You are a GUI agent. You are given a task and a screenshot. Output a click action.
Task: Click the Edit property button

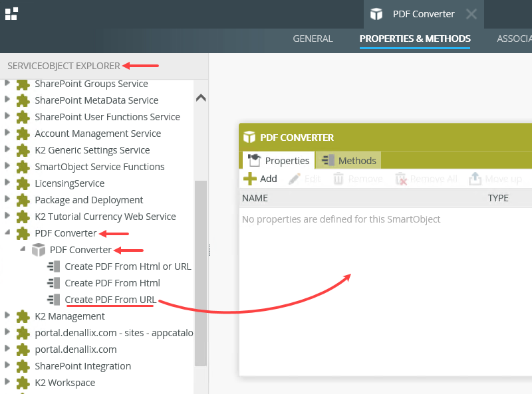tap(305, 179)
